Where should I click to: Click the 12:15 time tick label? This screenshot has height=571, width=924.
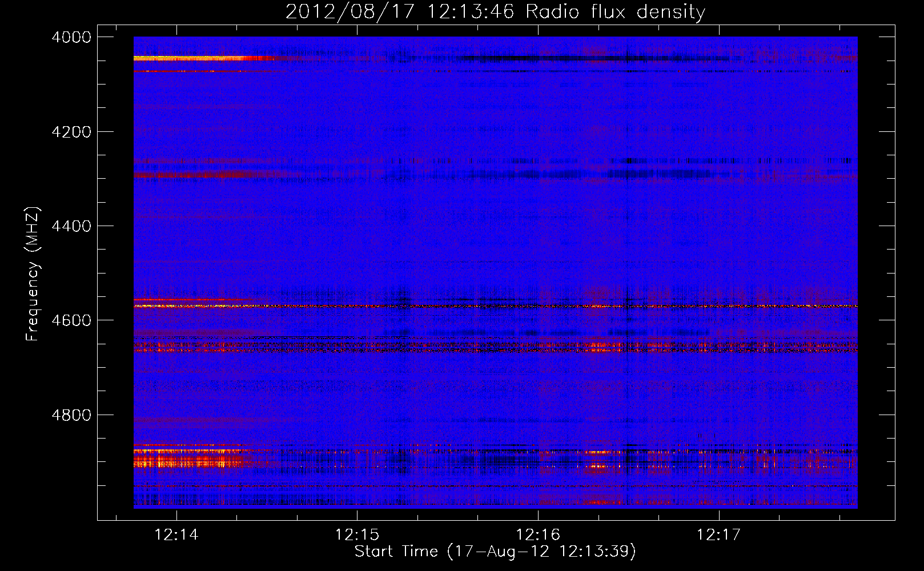tap(357, 534)
